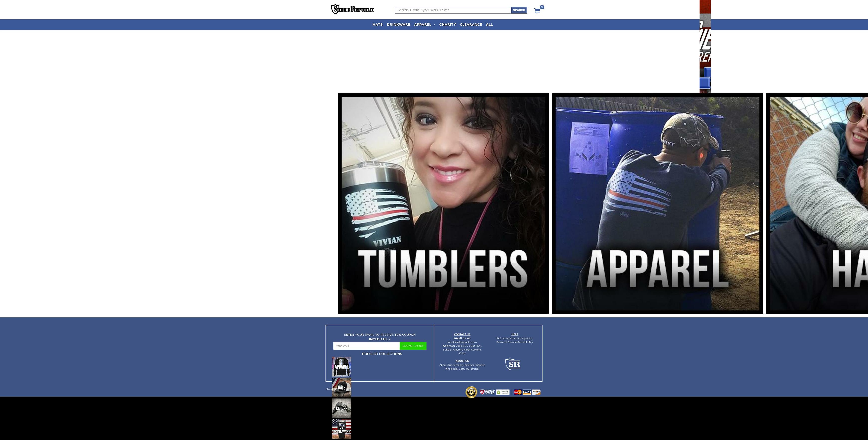Click the MasterCard payment icon
This screenshot has height=440, width=868.
[518, 392]
